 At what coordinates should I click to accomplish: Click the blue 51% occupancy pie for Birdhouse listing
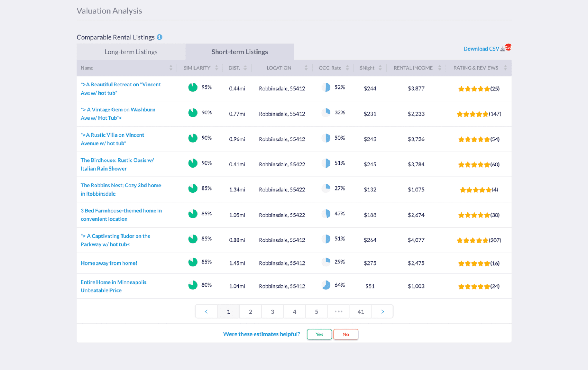pyautogui.click(x=326, y=163)
